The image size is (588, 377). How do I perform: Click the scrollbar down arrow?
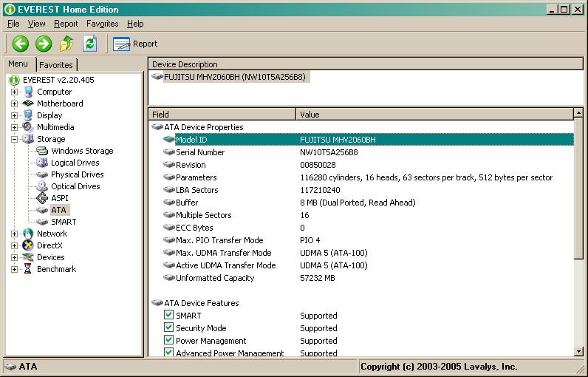[578, 351]
